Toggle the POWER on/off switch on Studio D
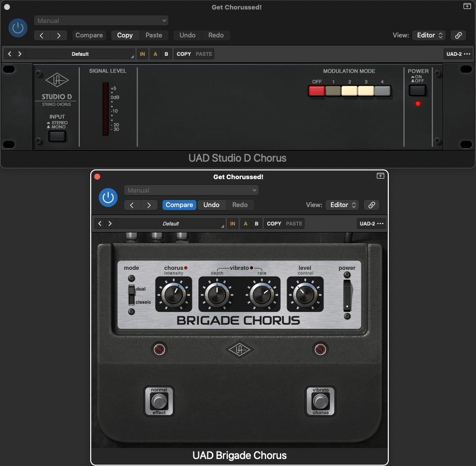476x466 pixels. pos(417,90)
